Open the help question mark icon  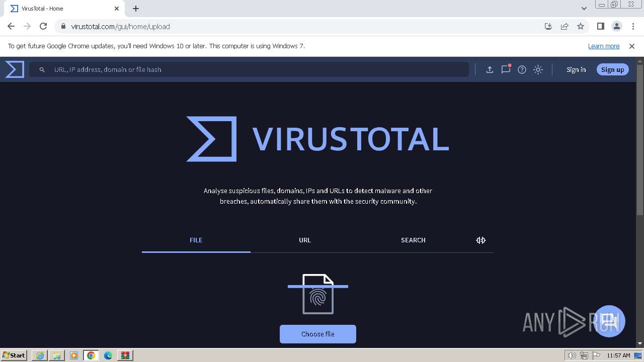[x=522, y=70]
